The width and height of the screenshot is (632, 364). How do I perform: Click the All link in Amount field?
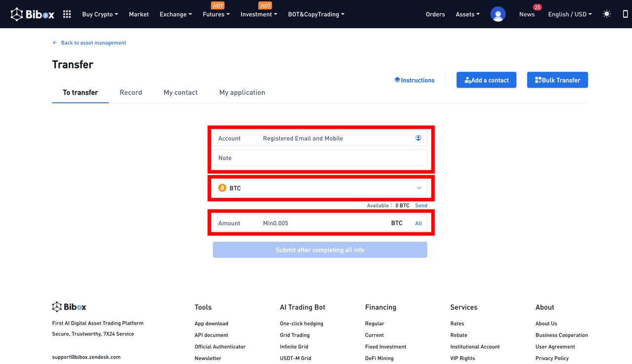[418, 223]
